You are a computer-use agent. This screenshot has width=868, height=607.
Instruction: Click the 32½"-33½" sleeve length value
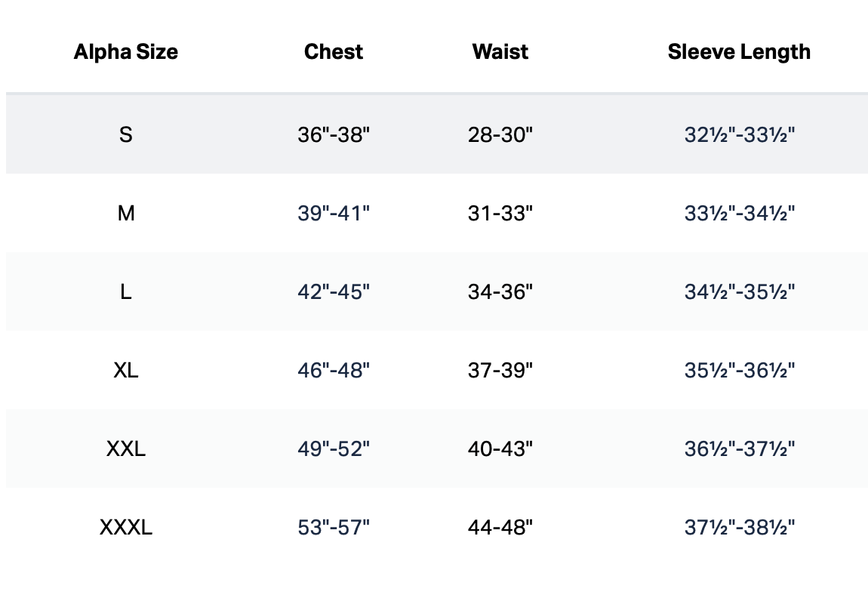click(x=740, y=135)
